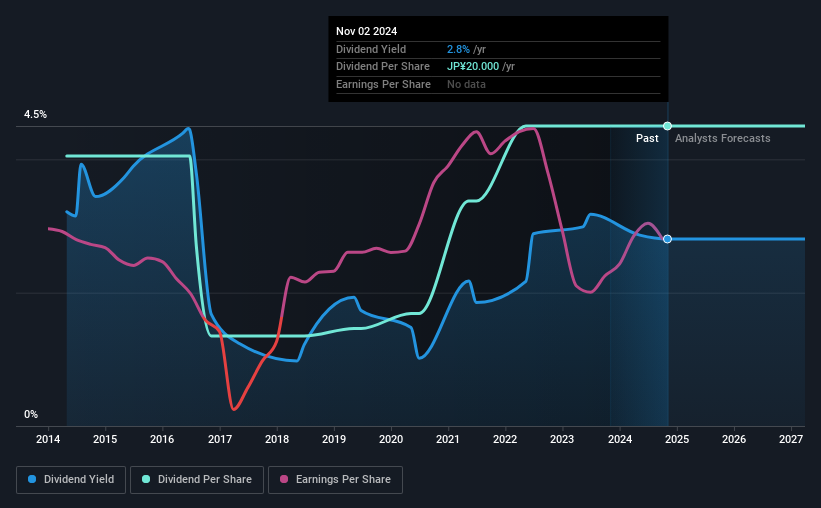Click the 0% y-axis label

click(31, 414)
